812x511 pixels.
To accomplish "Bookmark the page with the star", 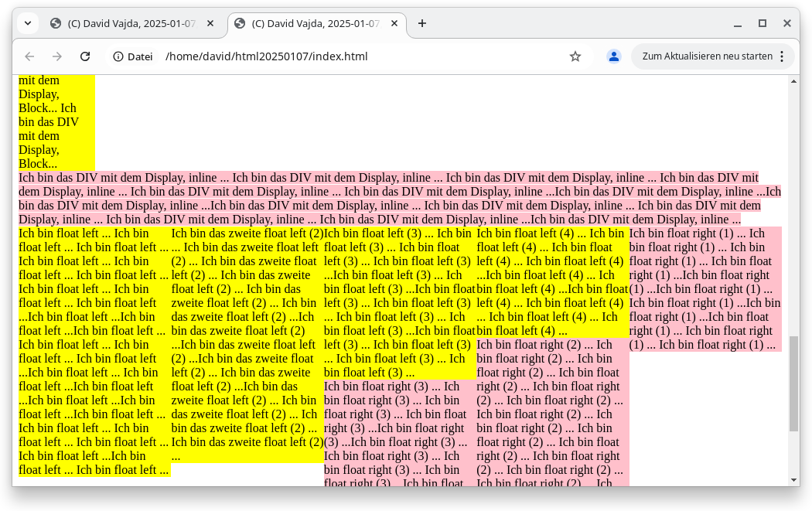I will [575, 56].
